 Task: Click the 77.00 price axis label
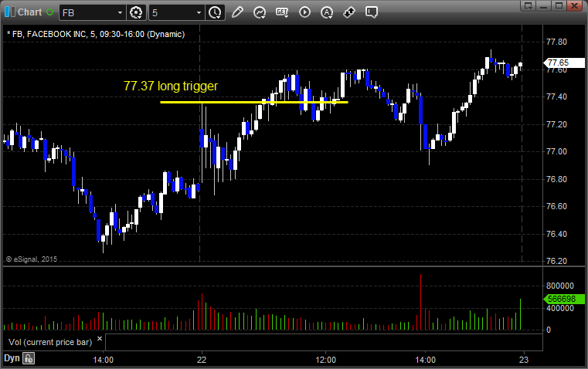click(x=556, y=152)
